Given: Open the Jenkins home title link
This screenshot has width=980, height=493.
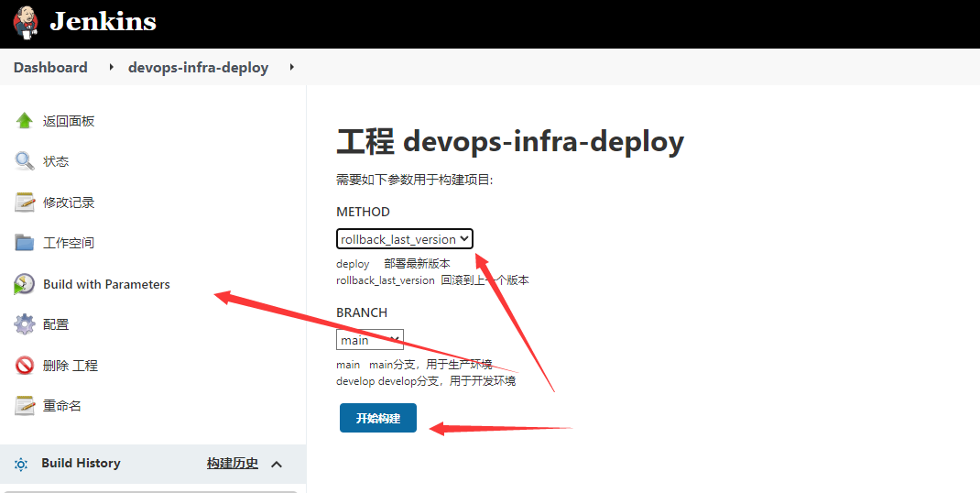Looking at the screenshot, I should (103, 21).
